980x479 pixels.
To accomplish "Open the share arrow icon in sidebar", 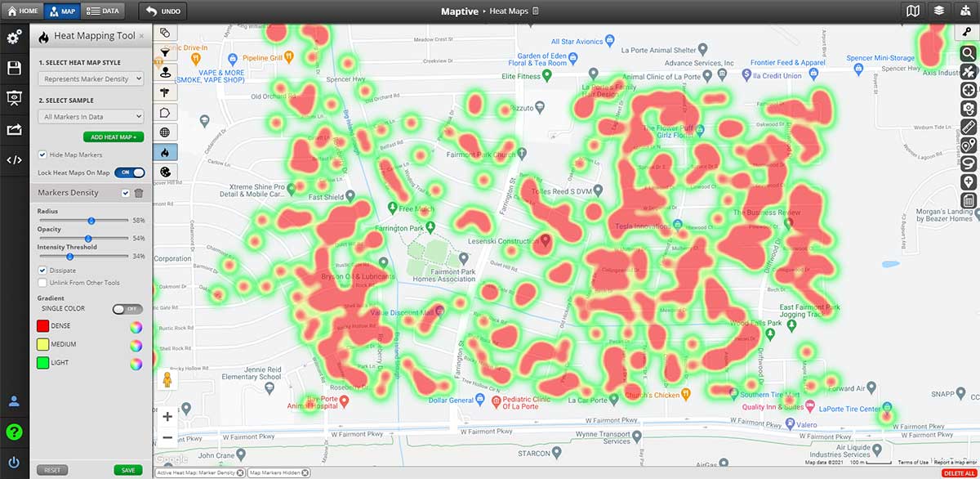I will 14,129.
